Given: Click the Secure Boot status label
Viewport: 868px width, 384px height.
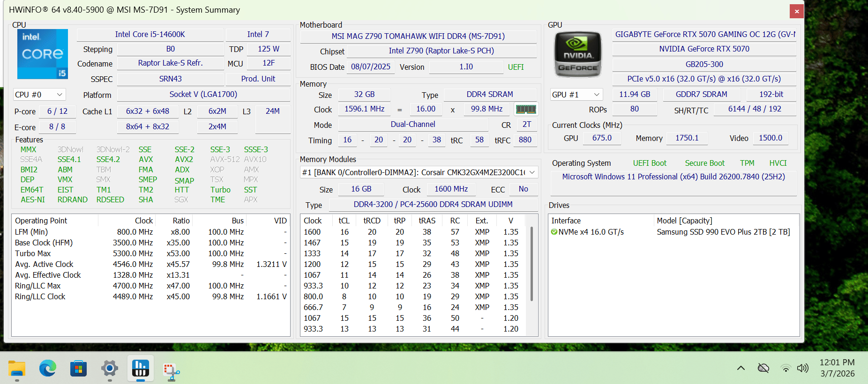Looking at the screenshot, I should (x=704, y=163).
